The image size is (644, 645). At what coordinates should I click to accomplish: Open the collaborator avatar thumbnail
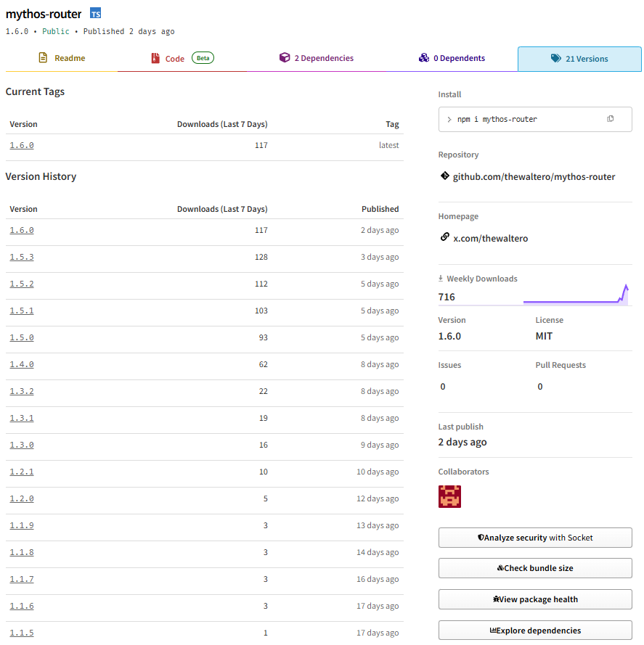449,496
